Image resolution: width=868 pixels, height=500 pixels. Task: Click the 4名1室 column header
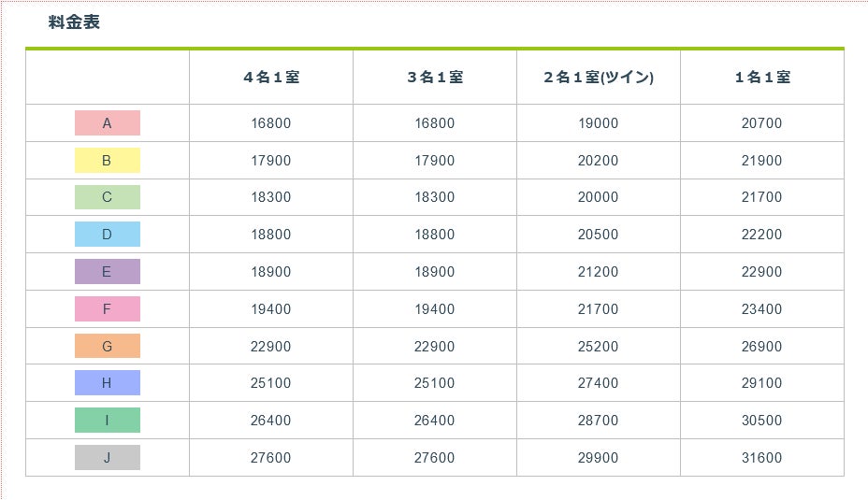tap(271, 78)
